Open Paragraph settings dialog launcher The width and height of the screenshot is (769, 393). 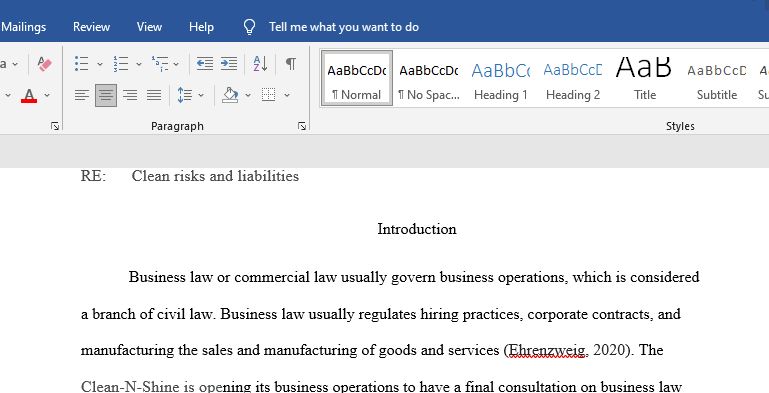(x=302, y=127)
